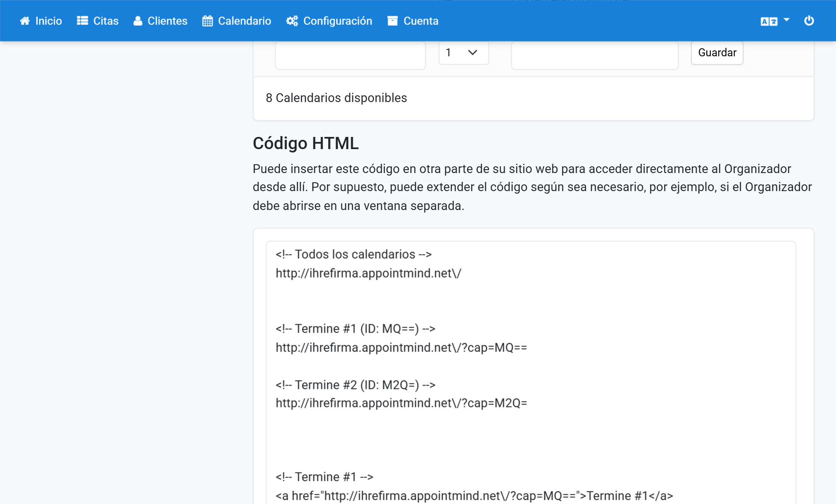Go to the Cuenta section
This screenshot has height=504, width=836.
(x=413, y=21)
